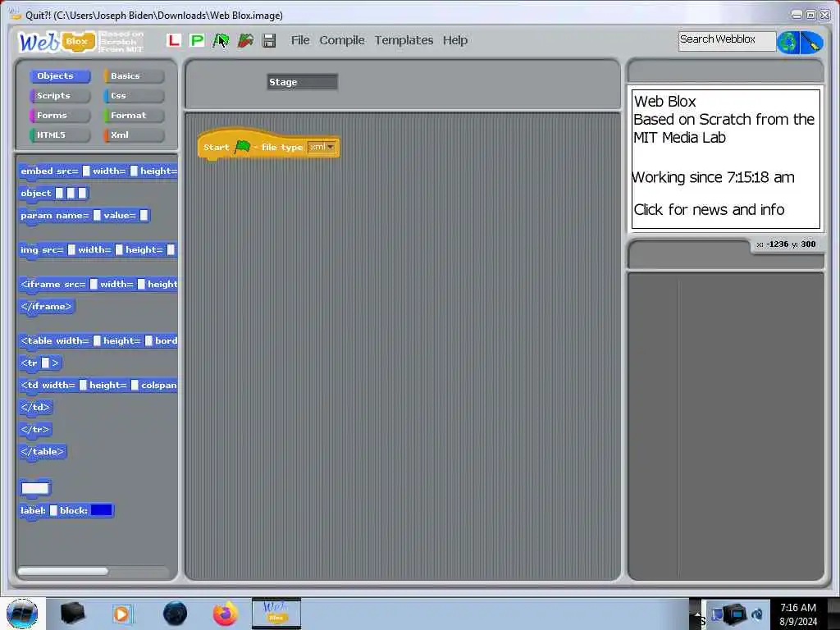Select the Css block category

pos(134,96)
